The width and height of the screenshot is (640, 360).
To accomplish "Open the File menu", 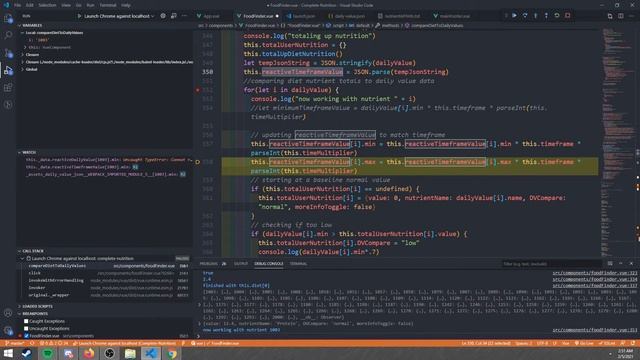I will [17, 5].
